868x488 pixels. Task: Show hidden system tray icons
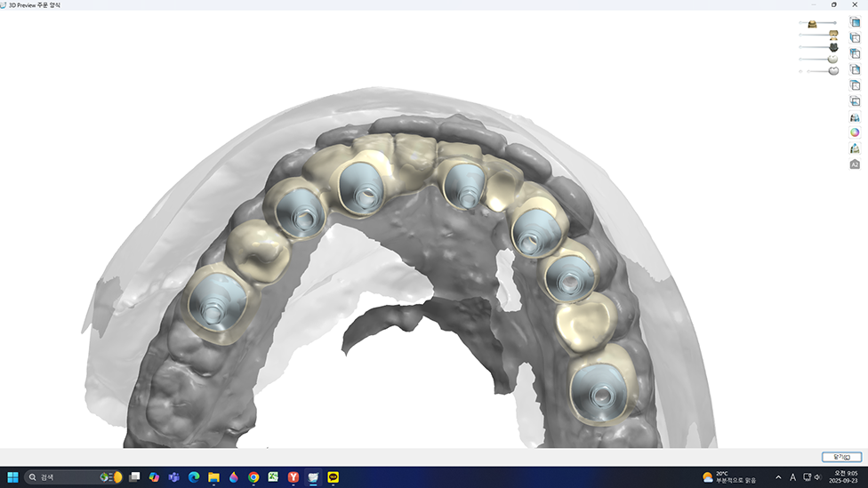778,477
